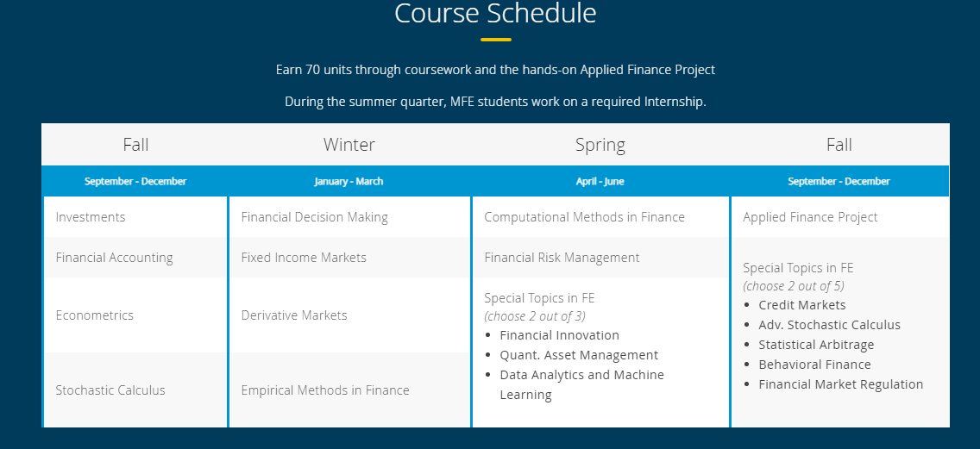
Task: Open Applied Finance Project entry
Action: pos(810,217)
